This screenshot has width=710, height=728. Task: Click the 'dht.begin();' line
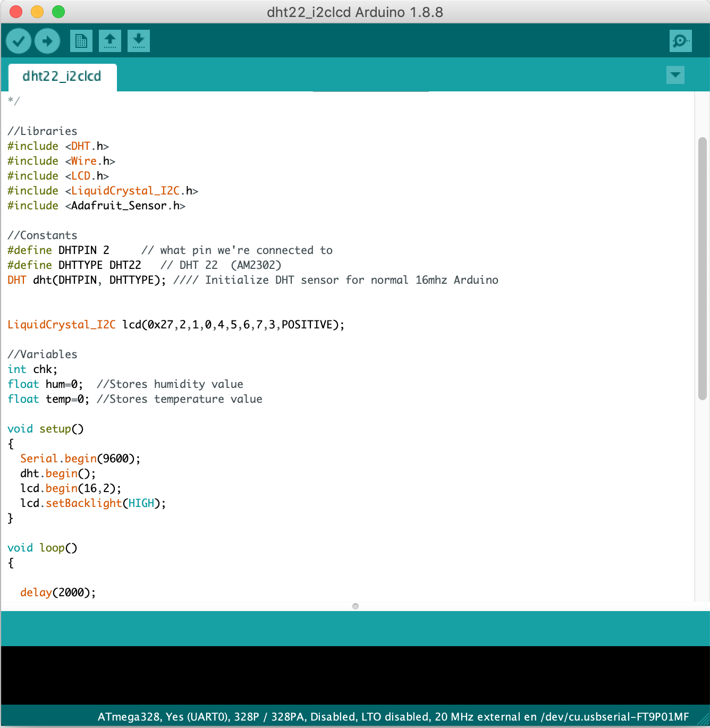point(58,473)
